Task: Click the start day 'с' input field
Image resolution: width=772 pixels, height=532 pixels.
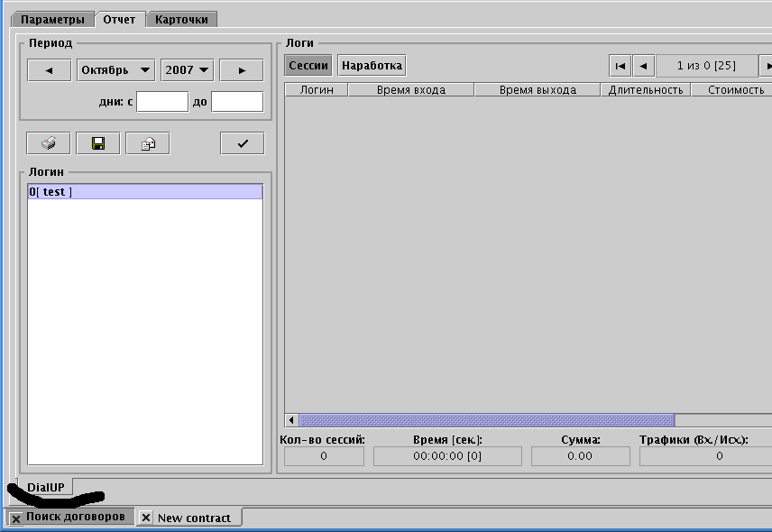Action: click(x=162, y=102)
